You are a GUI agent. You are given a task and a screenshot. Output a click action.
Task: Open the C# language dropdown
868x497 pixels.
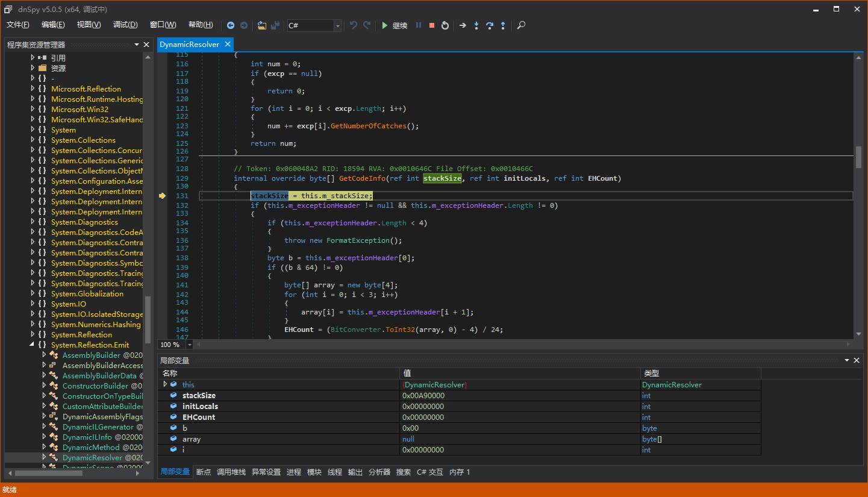click(337, 25)
